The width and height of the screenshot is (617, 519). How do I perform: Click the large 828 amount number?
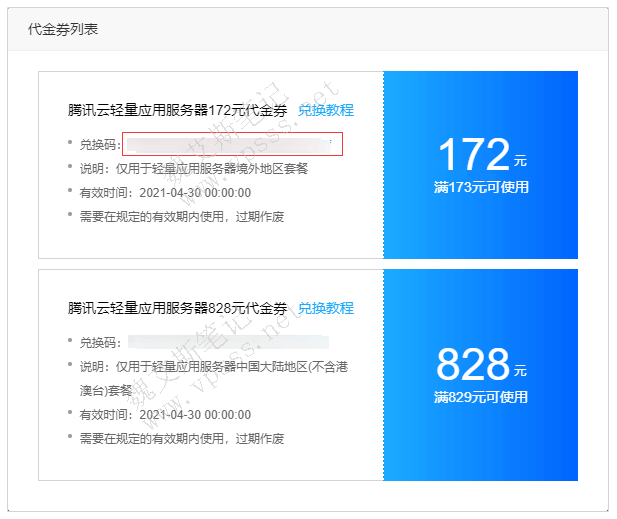474,365
